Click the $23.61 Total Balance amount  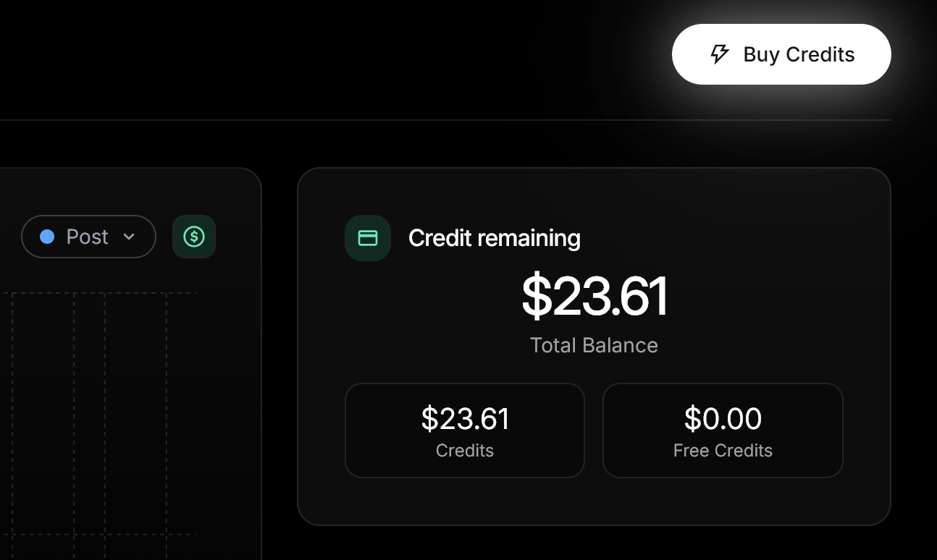tap(594, 295)
